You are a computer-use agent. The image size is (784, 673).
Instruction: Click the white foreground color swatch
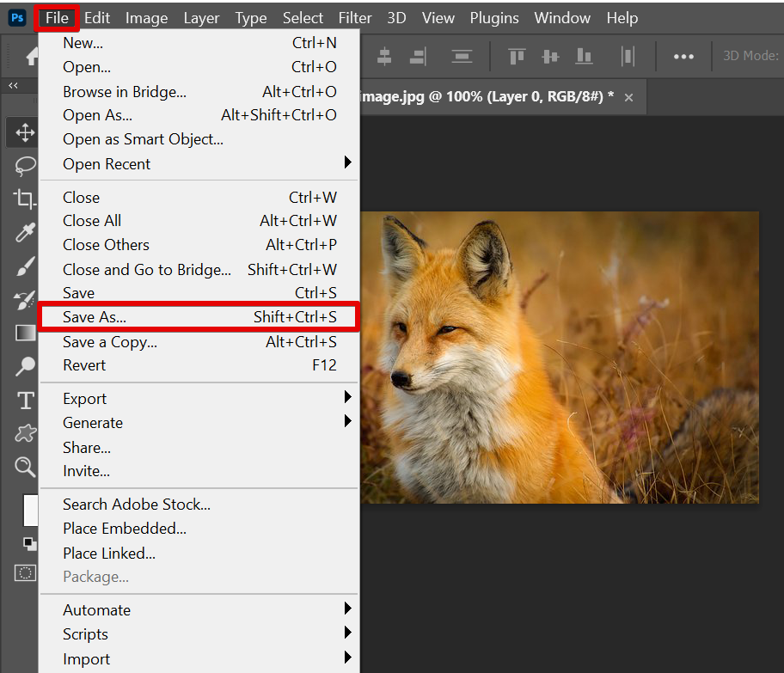30,511
